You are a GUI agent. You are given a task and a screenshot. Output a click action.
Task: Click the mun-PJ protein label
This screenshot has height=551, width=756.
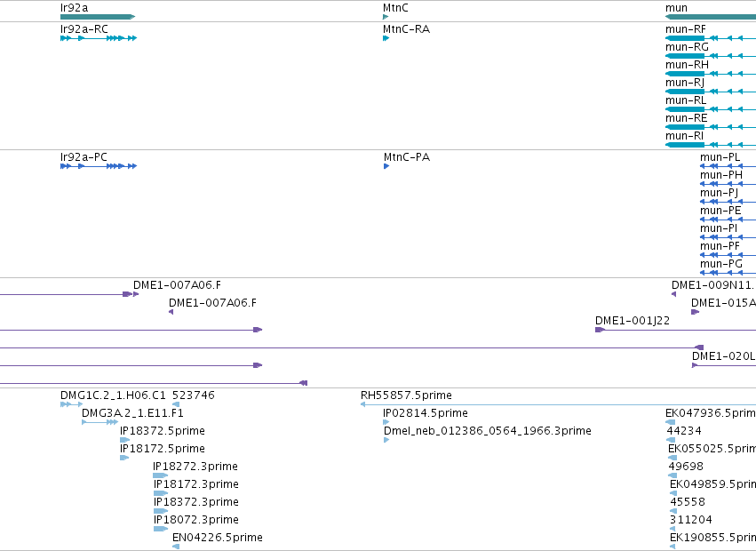(719, 193)
